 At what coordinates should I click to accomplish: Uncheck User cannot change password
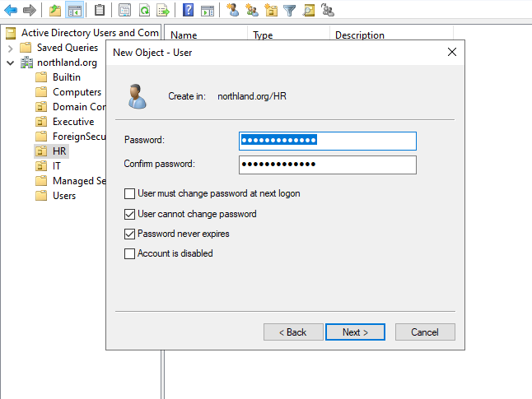(129, 214)
